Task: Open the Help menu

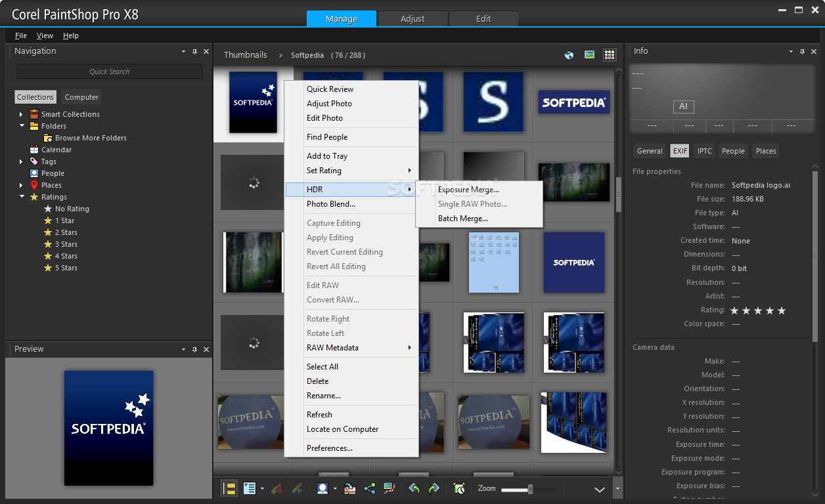Action: (70, 35)
